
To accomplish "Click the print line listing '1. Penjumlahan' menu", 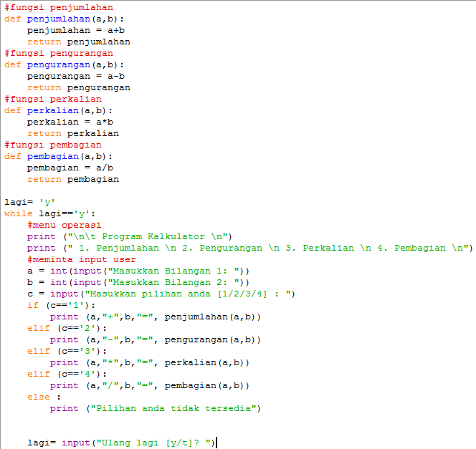I will (250, 248).
